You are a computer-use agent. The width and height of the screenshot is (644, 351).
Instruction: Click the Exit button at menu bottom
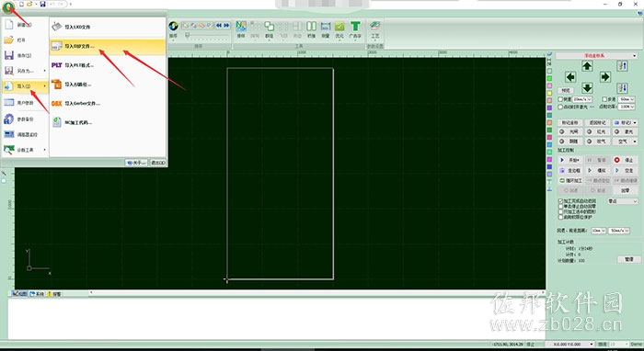pos(157,163)
